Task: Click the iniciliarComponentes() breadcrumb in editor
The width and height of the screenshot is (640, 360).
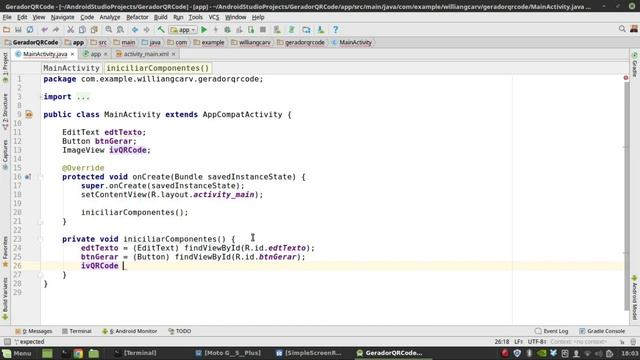Action: (x=158, y=68)
